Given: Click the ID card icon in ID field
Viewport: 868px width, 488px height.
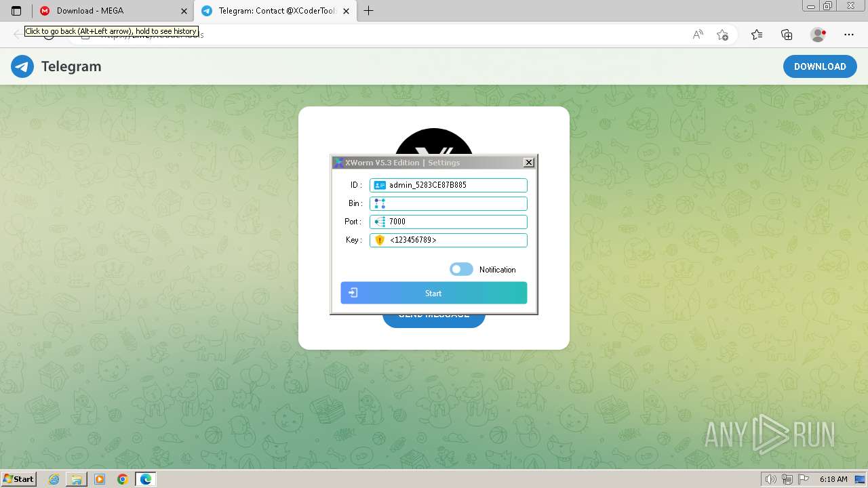Looking at the screenshot, I should point(380,185).
